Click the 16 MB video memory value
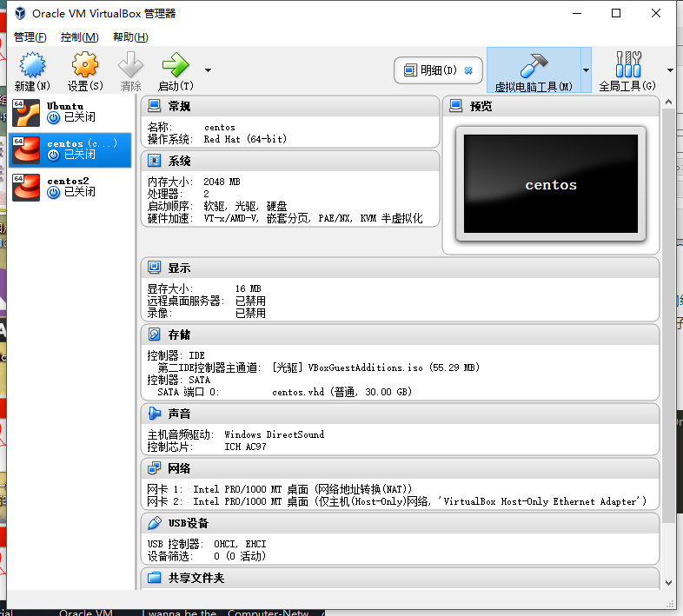The width and height of the screenshot is (683, 616). click(x=248, y=288)
